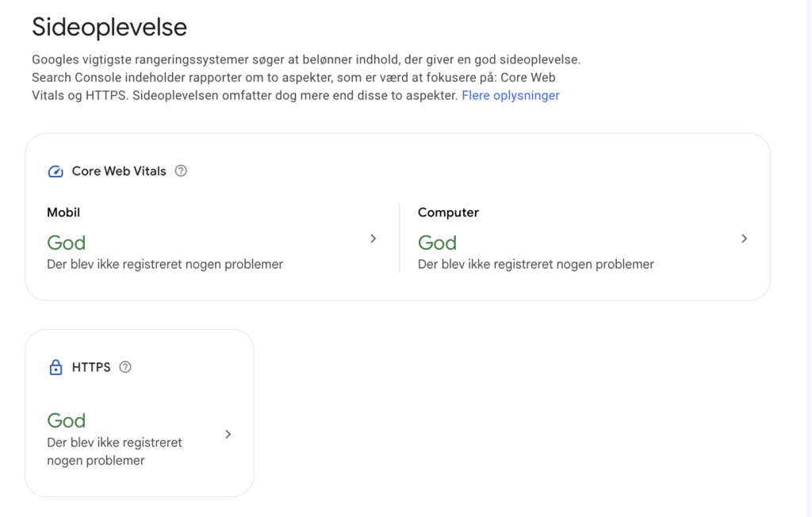Click HTTPS 'nogen problemer' description text
Viewport: 812px width, 517px height.
(x=96, y=461)
